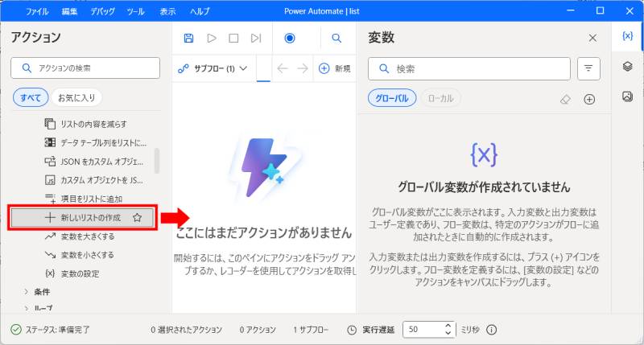Screen dimensions: 644x345
Task: Maximize the Power Automate window
Action: [600, 11]
